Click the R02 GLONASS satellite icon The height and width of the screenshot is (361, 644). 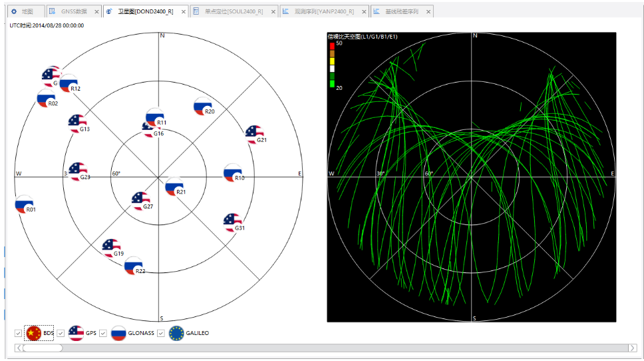coord(46,99)
